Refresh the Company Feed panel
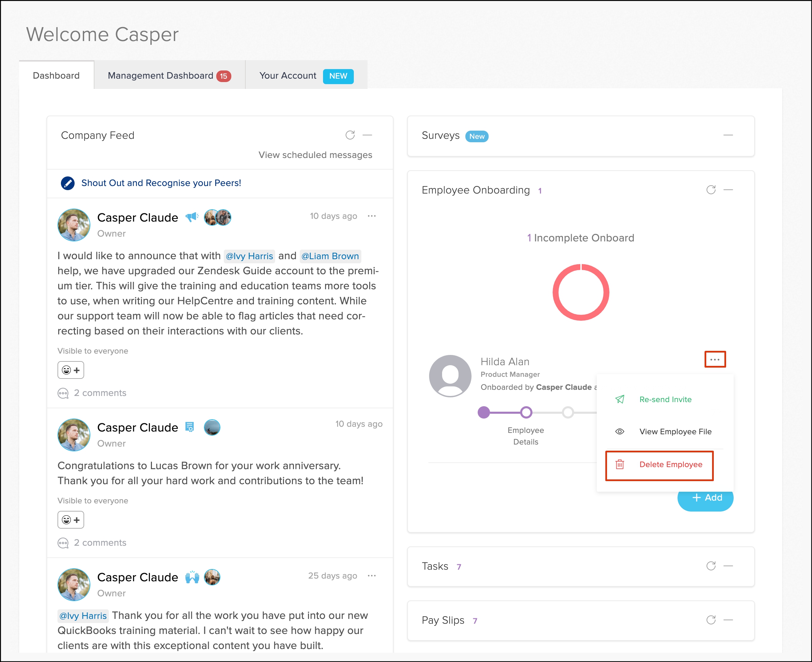The width and height of the screenshot is (812, 662). [x=350, y=135]
